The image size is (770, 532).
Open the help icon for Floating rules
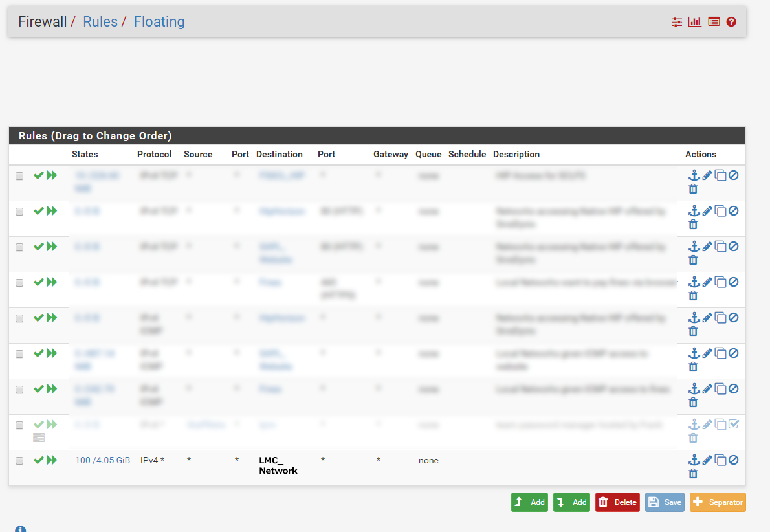[x=731, y=21]
